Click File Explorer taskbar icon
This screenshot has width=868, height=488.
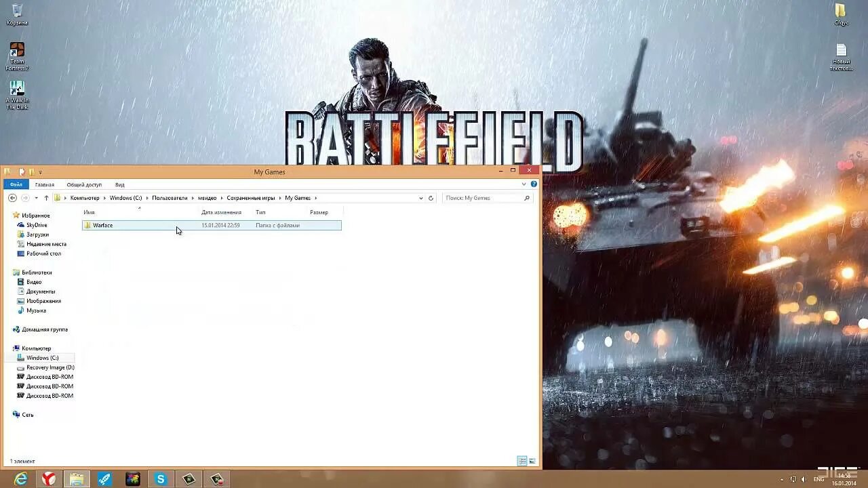(77, 479)
